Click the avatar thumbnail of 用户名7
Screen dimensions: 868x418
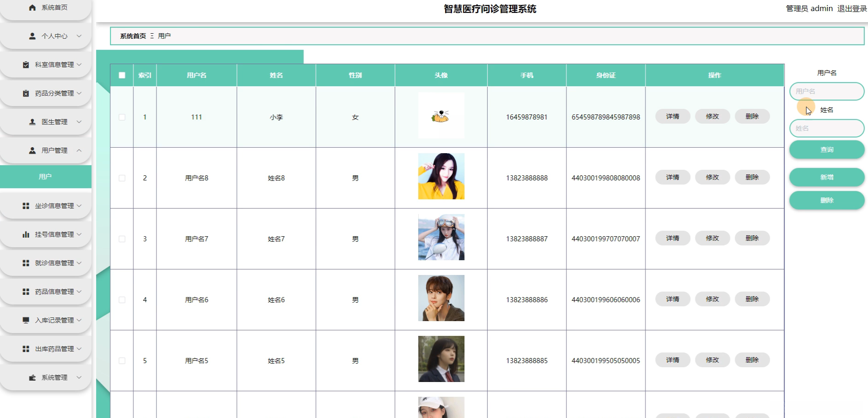click(x=441, y=237)
